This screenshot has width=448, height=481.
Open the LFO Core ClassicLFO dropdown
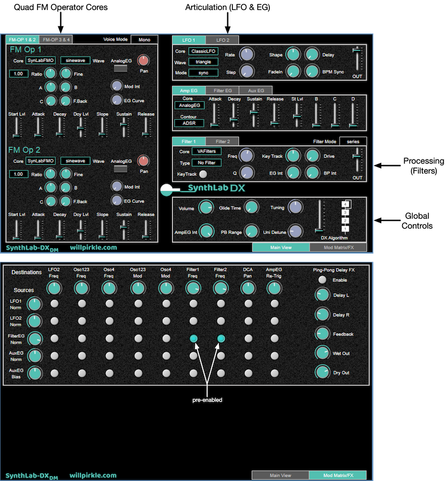[203, 51]
